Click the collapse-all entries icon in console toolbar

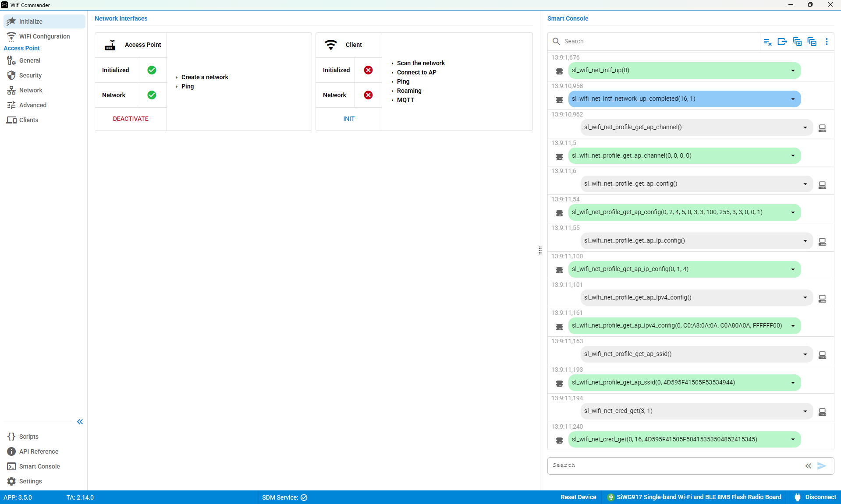[812, 42]
